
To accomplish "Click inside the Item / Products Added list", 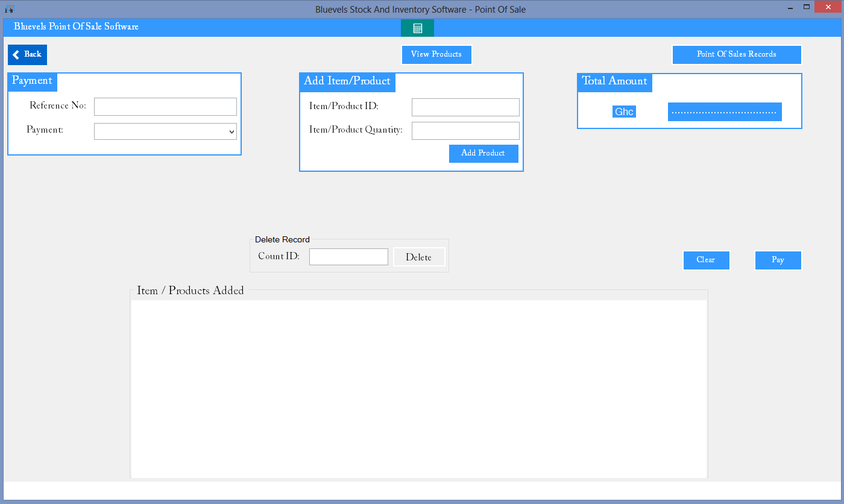I will coord(418,389).
